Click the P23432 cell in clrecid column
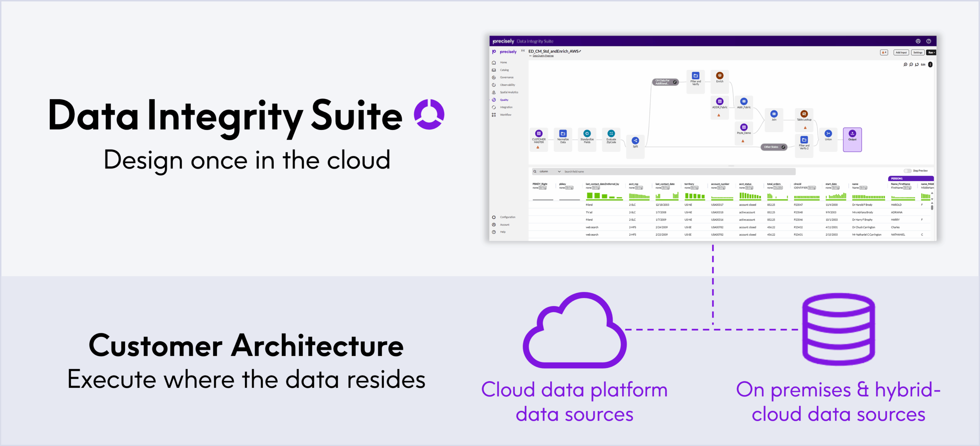The height and width of the screenshot is (446, 980). click(x=798, y=227)
